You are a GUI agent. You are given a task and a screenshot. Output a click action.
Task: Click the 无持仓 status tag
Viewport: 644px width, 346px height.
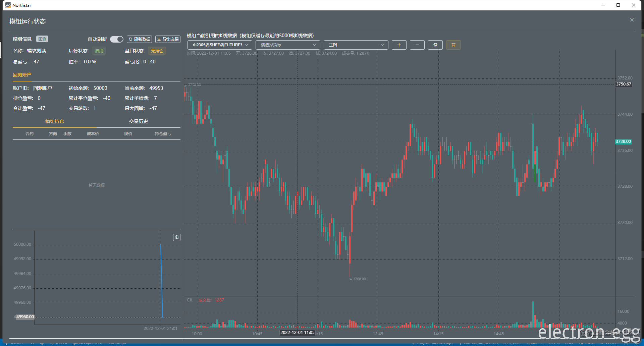click(157, 51)
